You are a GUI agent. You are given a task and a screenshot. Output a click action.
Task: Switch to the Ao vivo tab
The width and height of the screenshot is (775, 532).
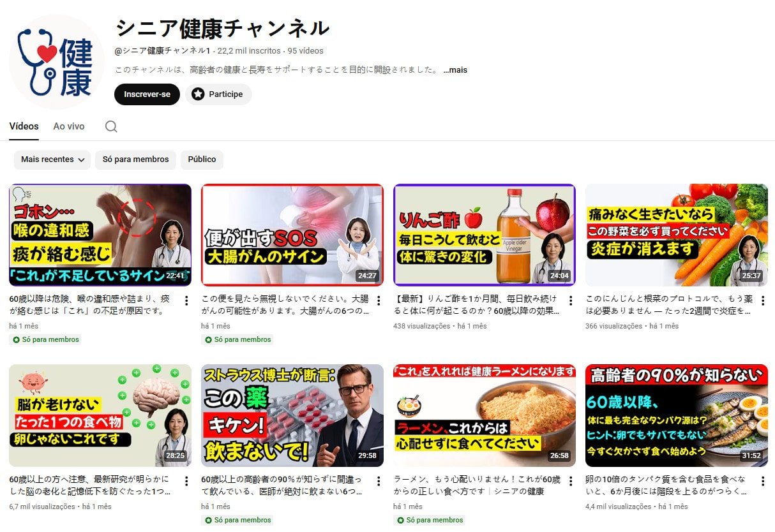[69, 126]
